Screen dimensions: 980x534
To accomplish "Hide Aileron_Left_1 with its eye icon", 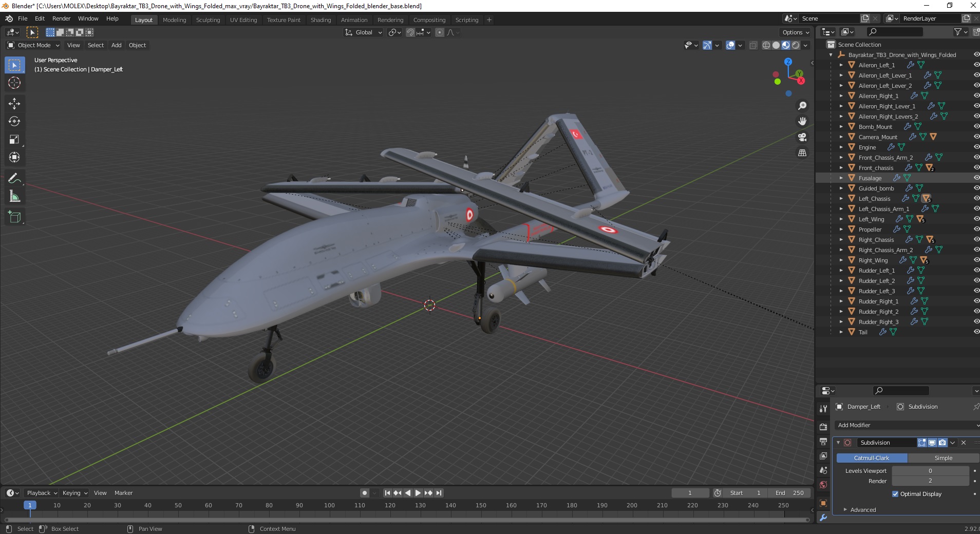I will coord(976,65).
